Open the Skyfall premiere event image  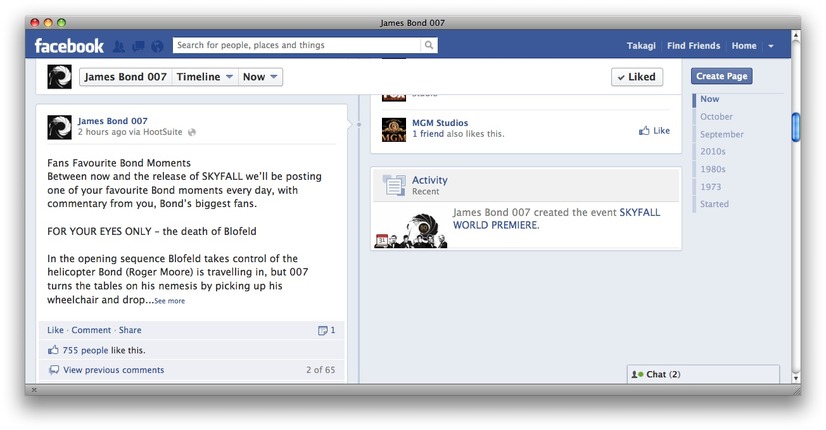(x=411, y=230)
